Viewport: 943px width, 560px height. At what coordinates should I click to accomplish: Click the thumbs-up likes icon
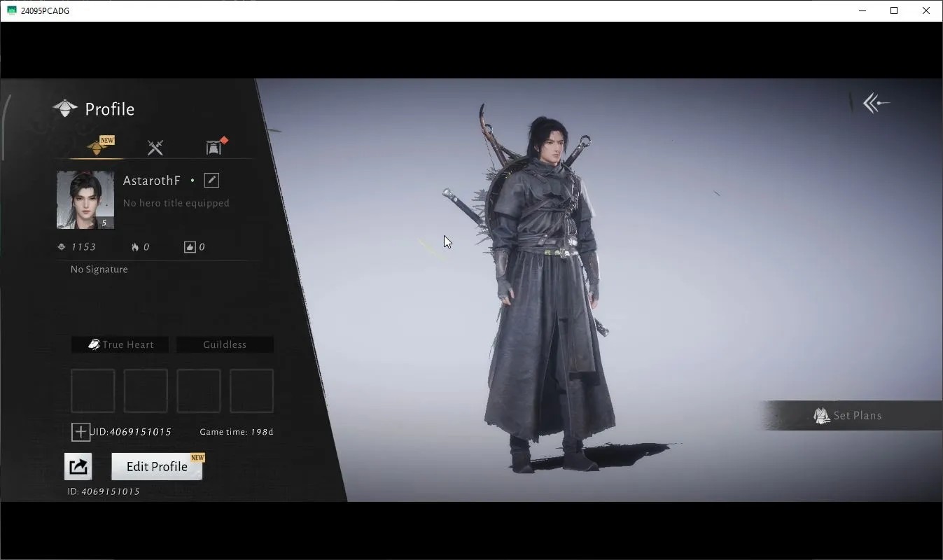coord(190,247)
